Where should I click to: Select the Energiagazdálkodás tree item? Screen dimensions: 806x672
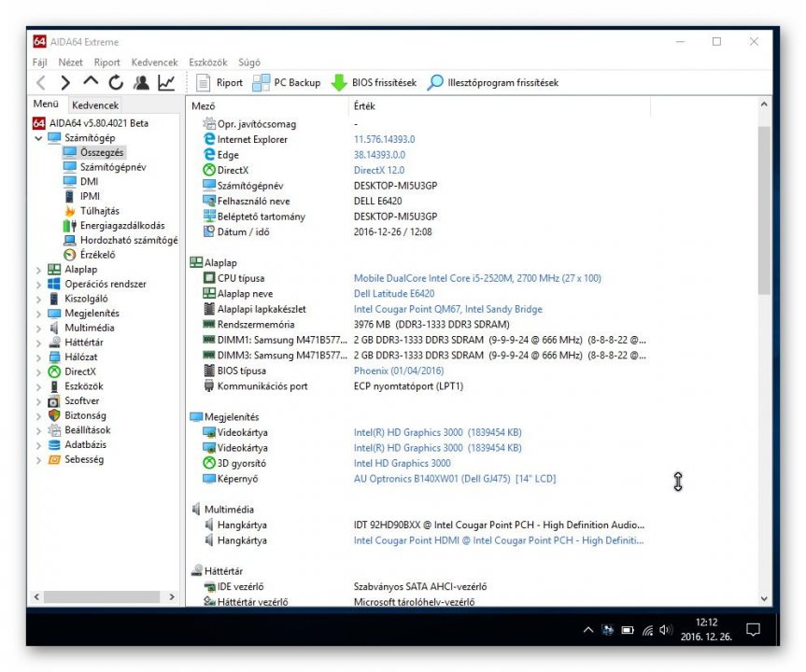pyautogui.click(x=122, y=226)
